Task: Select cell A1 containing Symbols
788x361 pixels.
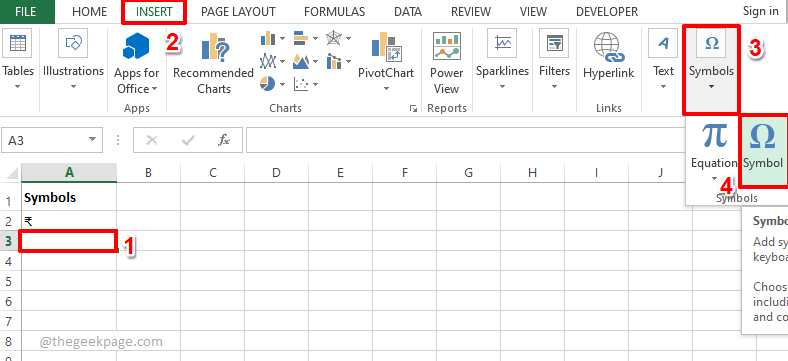Action: click(69, 198)
